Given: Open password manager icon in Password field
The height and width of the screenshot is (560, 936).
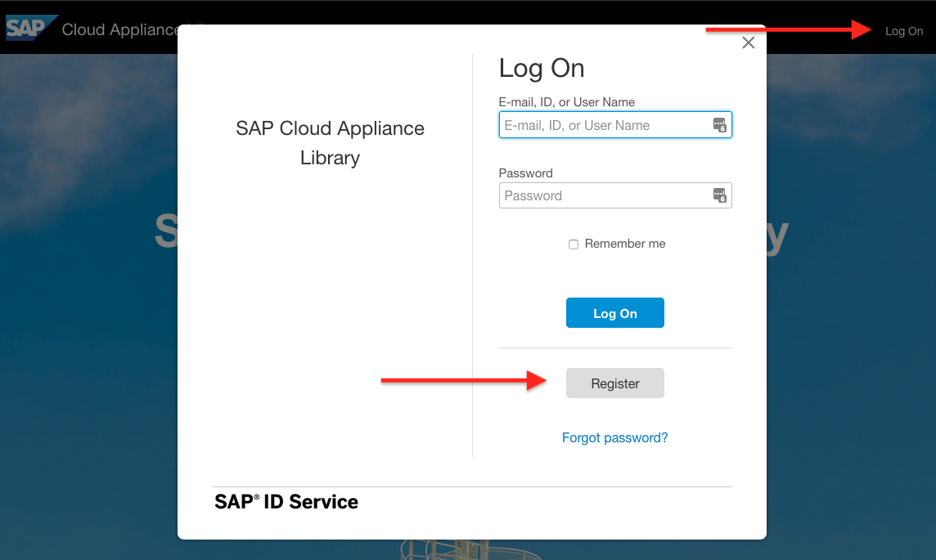Looking at the screenshot, I should pos(719,195).
